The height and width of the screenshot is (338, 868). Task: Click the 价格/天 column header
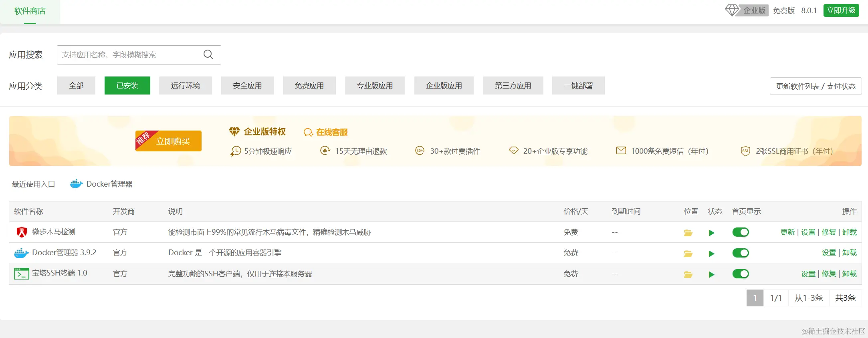(x=576, y=211)
